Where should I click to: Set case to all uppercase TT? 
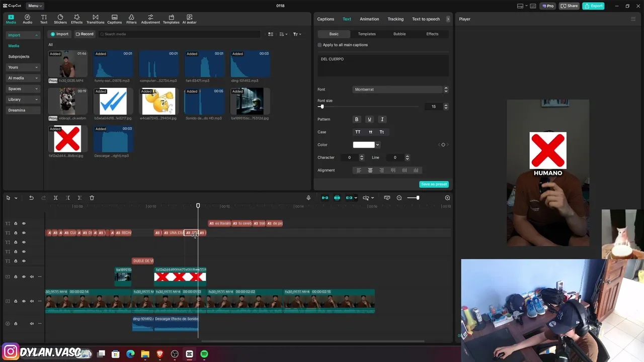point(358,132)
